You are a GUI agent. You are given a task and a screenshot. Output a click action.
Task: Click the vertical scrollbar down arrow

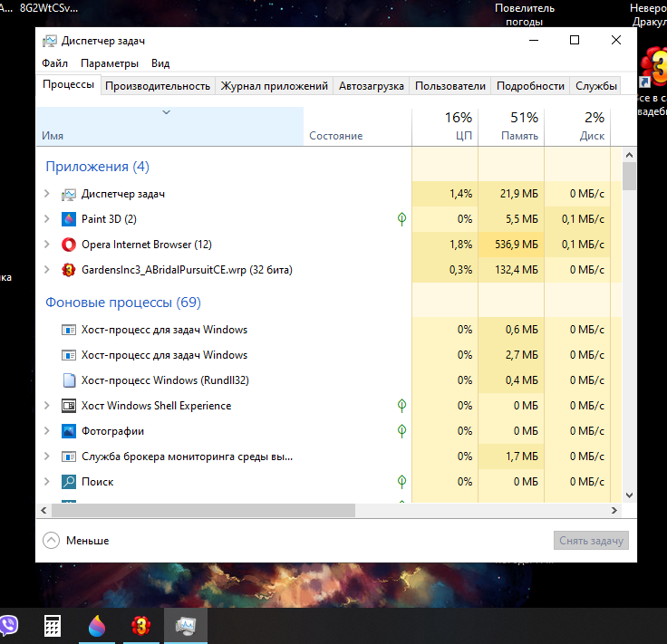click(629, 495)
